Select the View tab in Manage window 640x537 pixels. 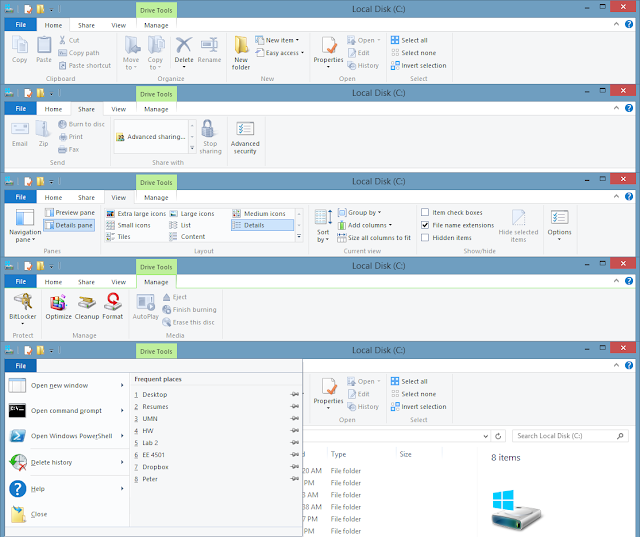(x=118, y=282)
